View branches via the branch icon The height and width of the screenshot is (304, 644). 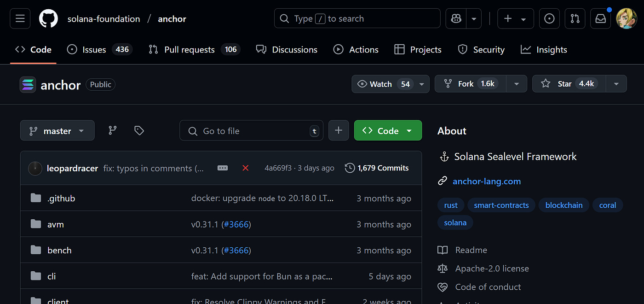(113, 131)
